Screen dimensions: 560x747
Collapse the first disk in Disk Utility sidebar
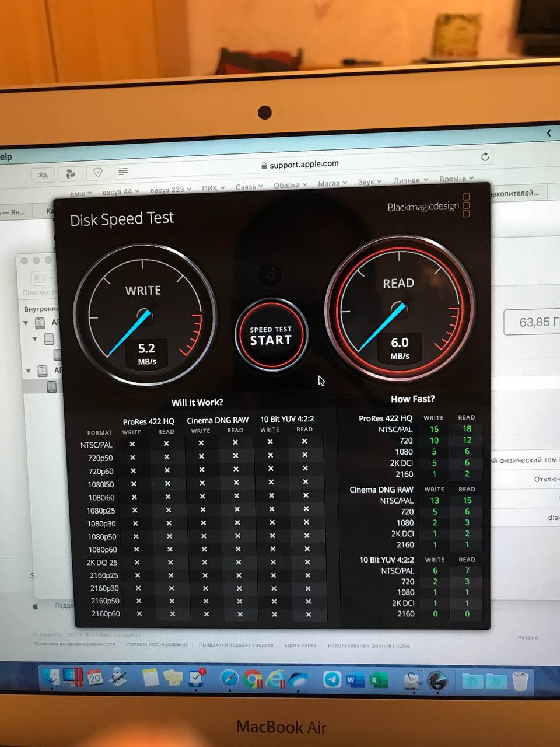point(26,323)
